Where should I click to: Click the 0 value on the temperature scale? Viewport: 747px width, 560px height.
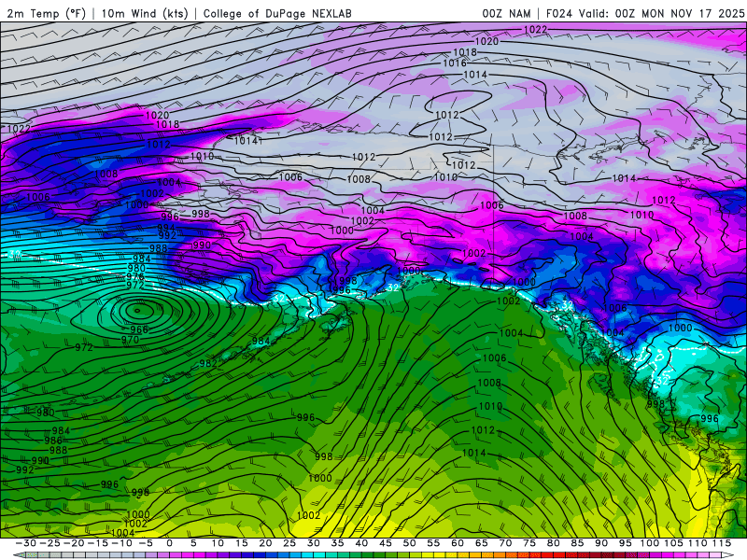click(x=169, y=543)
